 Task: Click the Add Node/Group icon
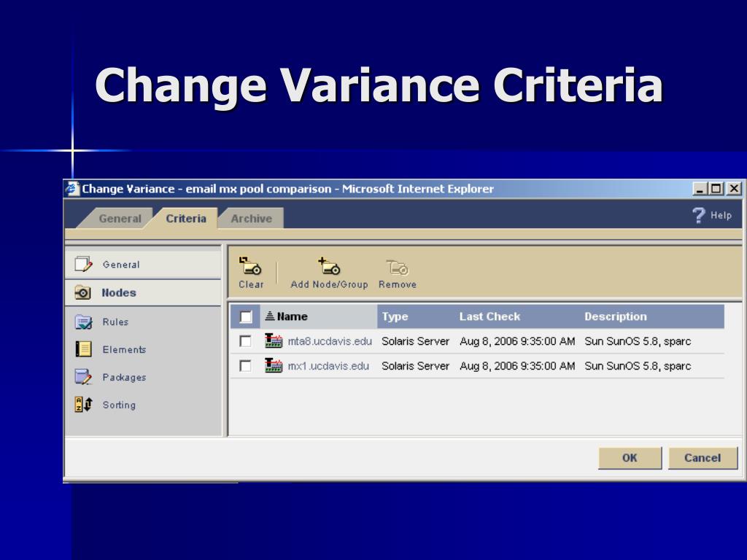coord(329,266)
